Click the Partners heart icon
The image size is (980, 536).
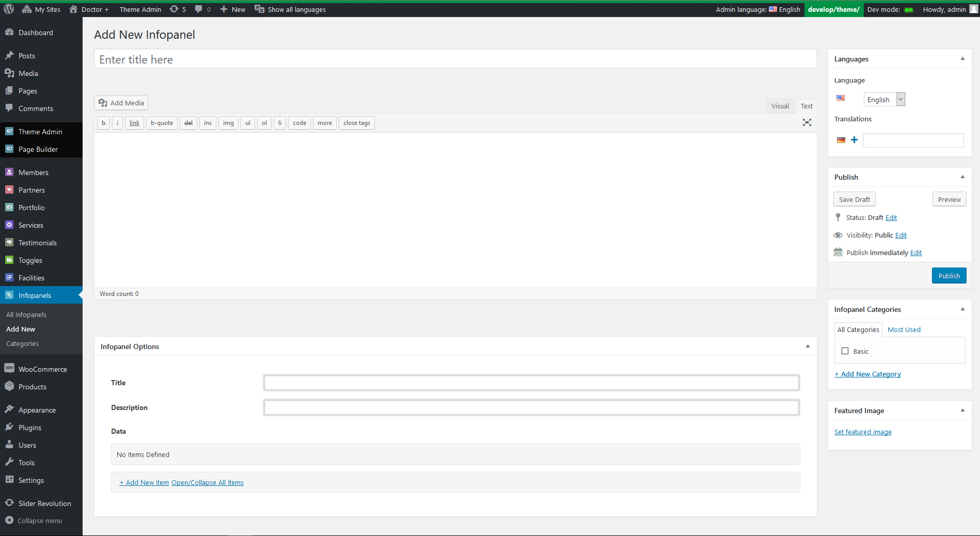[x=9, y=190]
